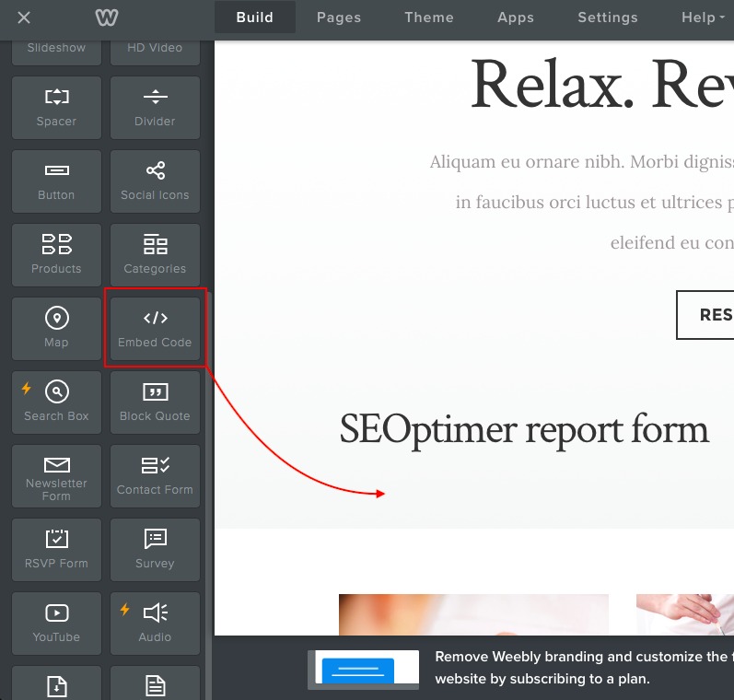734x700 pixels.
Task: Choose the RSVP Form element
Action: (x=56, y=550)
